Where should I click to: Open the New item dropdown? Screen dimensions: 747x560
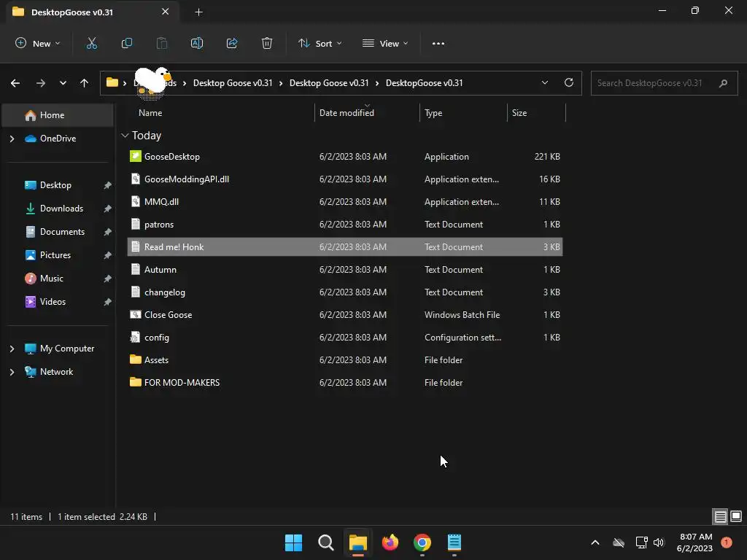[x=38, y=43]
